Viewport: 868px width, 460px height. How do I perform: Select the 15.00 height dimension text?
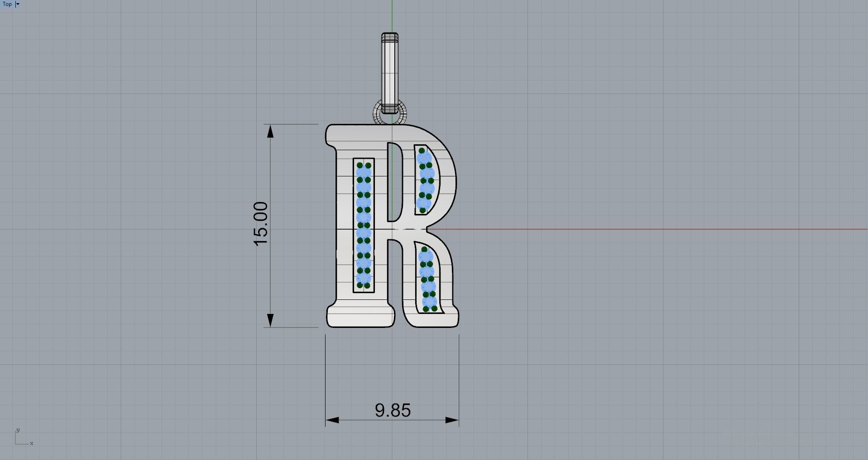[x=261, y=224]
